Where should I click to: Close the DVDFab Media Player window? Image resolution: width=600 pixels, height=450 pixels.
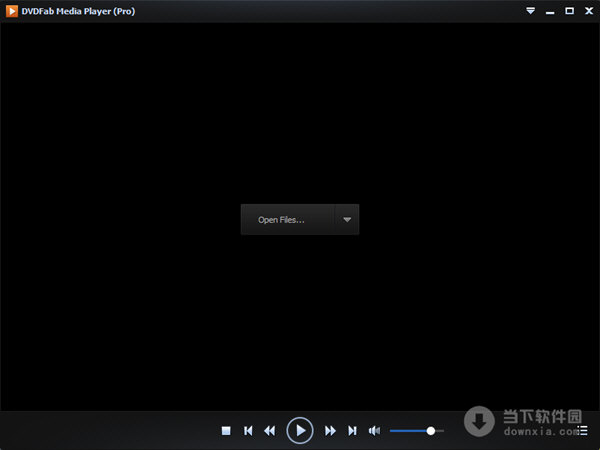589,11
